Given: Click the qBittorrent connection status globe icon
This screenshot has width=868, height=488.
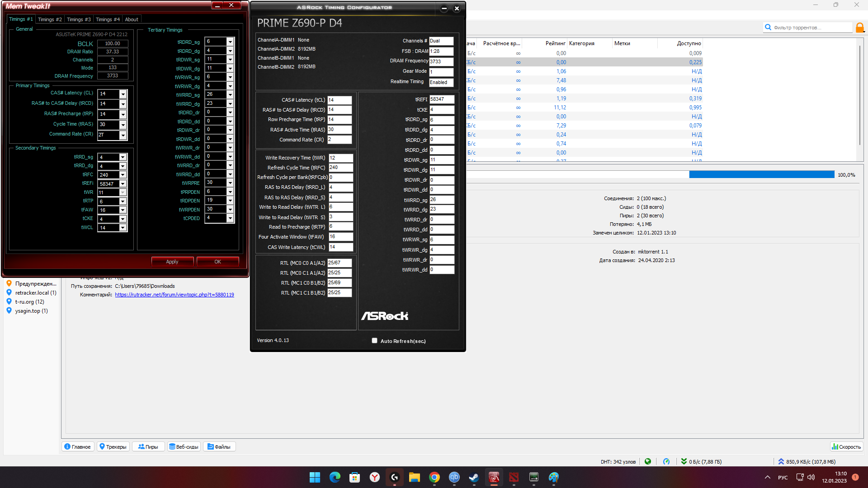Looking at the screenshot, I should click(648, 461).
